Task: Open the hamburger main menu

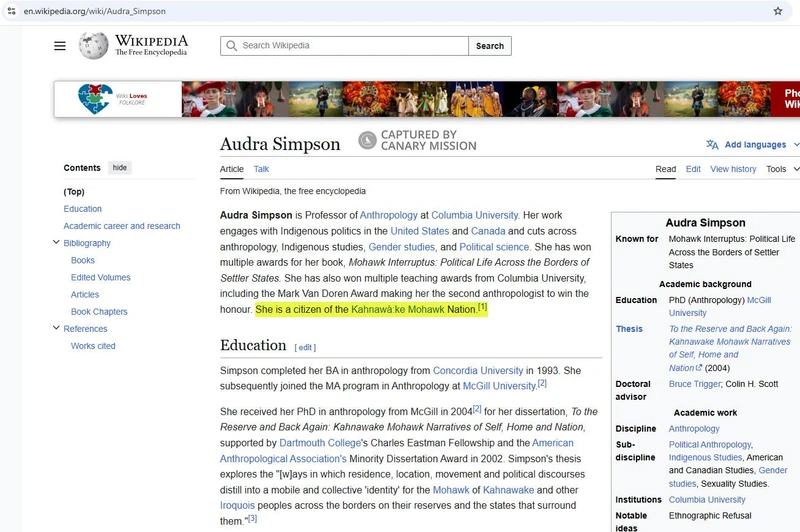Action: 60,46
